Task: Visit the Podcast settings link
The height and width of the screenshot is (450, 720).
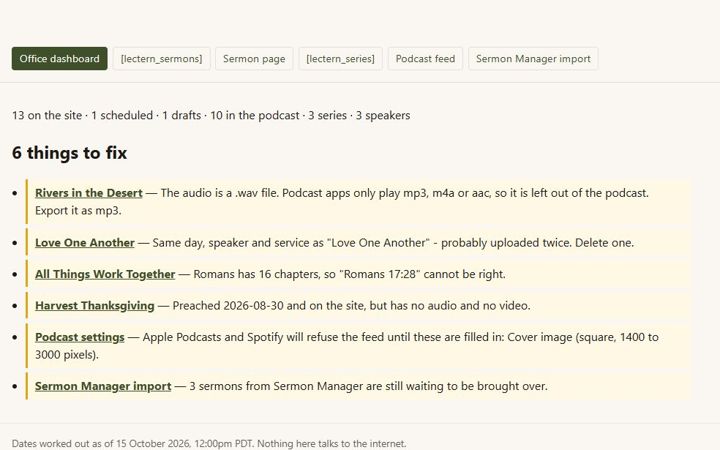Action: (x=80, y=337)
